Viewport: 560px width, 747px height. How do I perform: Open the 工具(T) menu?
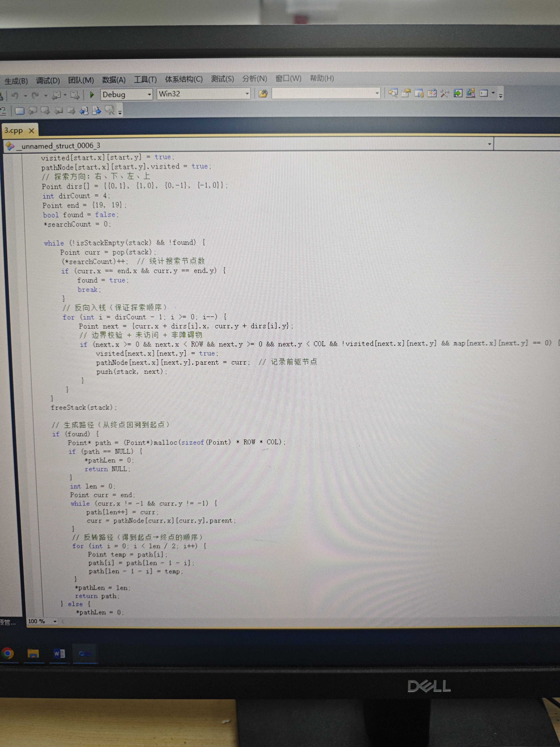point(145,80)
